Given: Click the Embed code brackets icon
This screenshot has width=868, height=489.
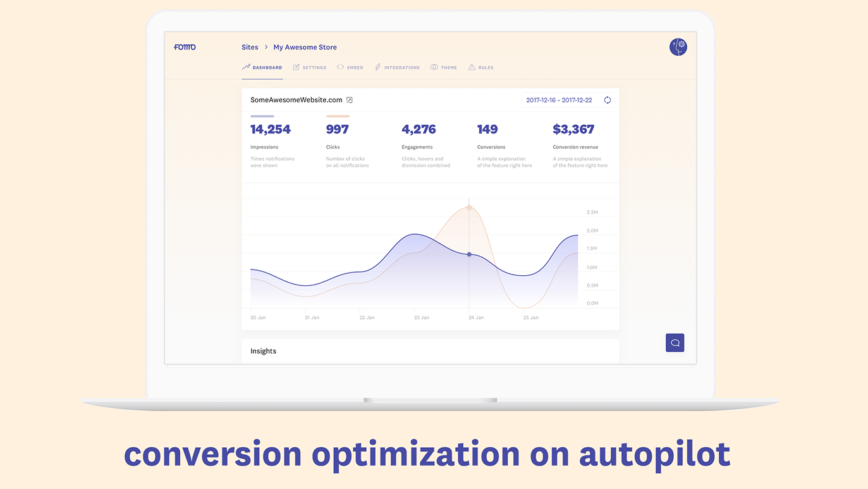Looking at the screenshot, I should click(x=340, y=67).
